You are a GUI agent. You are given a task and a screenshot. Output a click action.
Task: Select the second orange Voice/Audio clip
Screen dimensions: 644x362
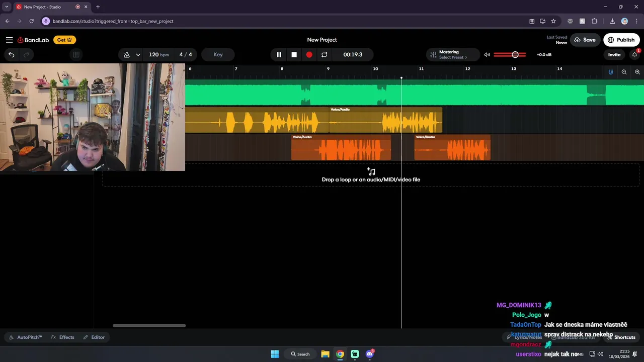pos(452,147)
